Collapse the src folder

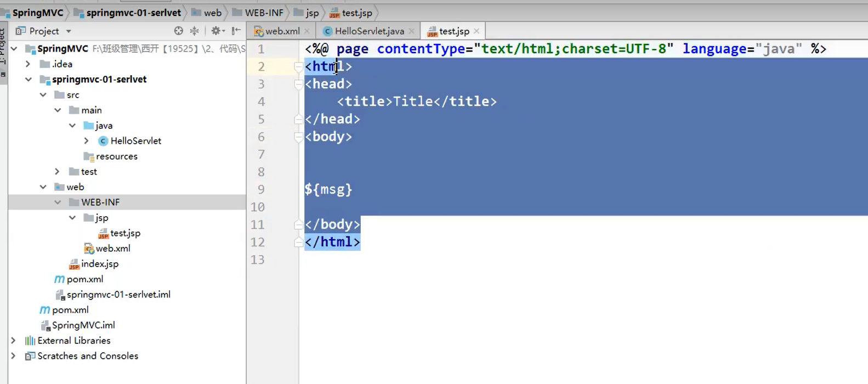coord(43,95)
